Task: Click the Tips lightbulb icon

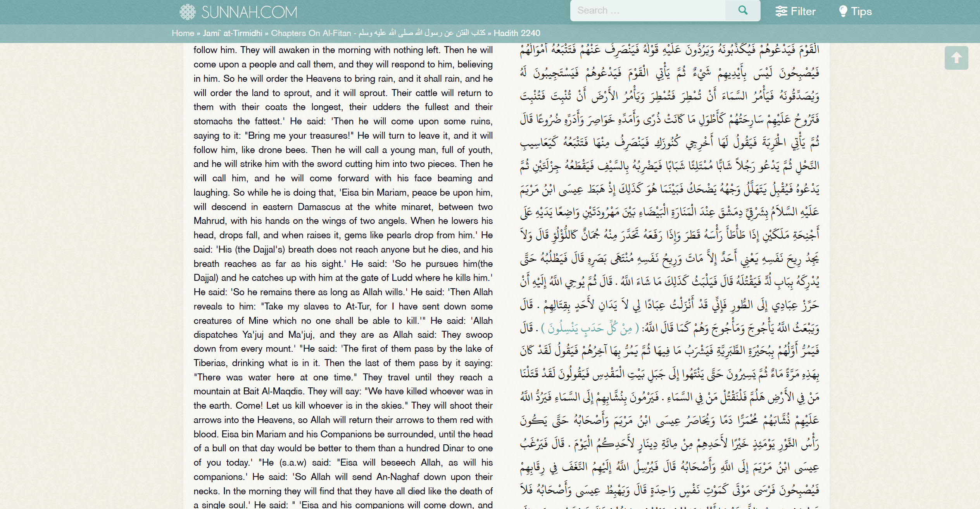Action: pos(843,12)
